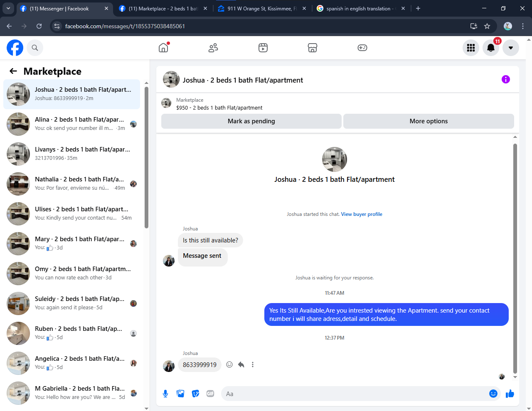Image resolution: width=532 pixels, height=411 pixels.
Task: Select the Messenger | Facebook browser tab
Action: [64, 8]
